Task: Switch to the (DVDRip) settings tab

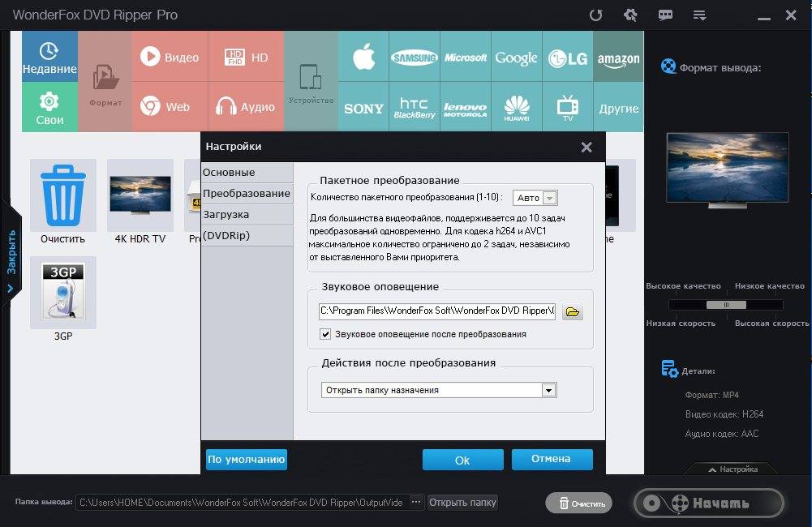Action: pos(247,236)
